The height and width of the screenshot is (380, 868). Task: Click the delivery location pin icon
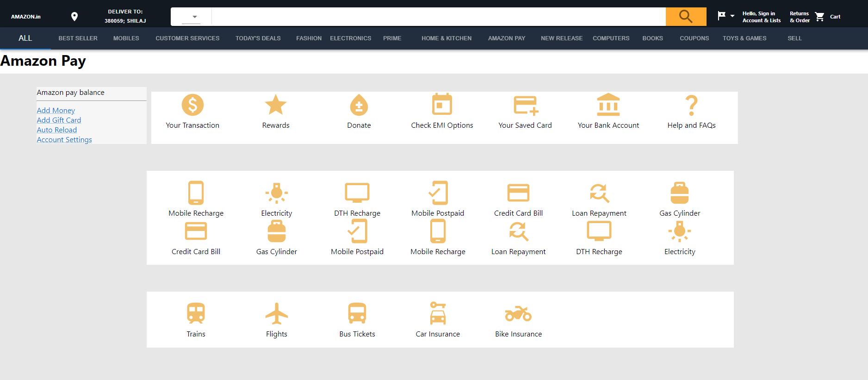click(74, 17)
